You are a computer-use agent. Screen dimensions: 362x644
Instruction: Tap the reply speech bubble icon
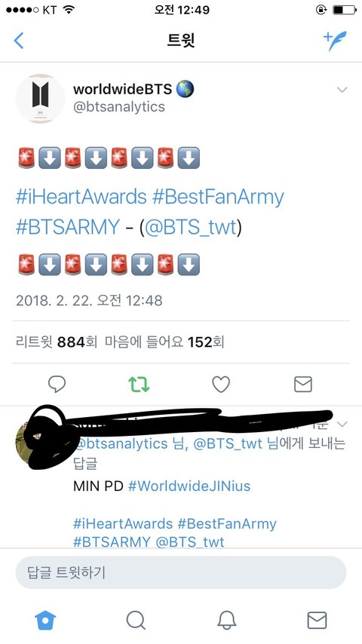[57, 385]
